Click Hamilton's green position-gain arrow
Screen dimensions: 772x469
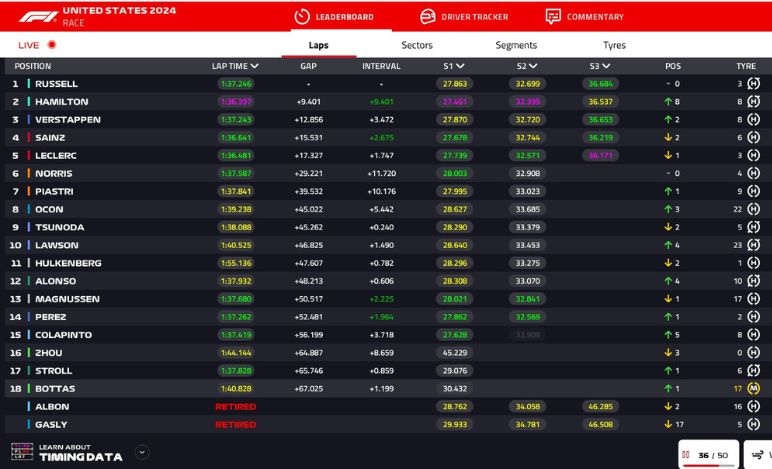pos(666,102)
